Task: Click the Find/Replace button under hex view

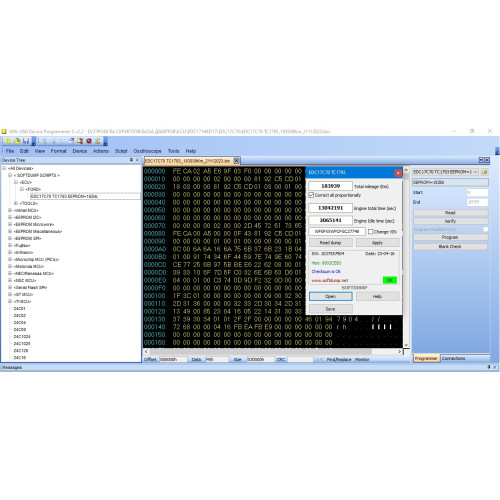Action: tap(339, 360)
